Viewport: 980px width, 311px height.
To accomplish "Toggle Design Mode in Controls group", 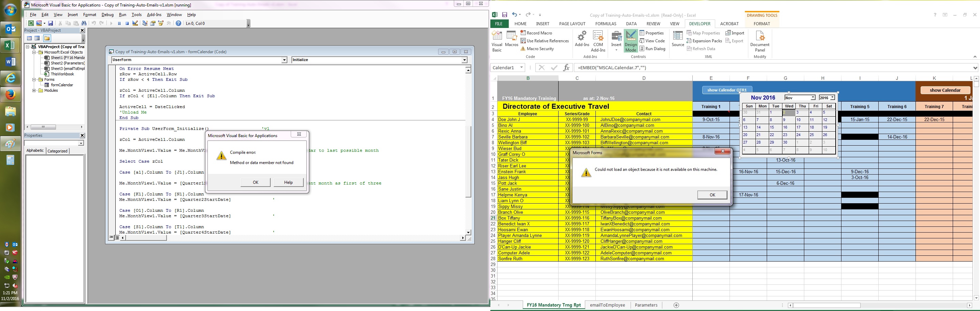I will [630, 41].
